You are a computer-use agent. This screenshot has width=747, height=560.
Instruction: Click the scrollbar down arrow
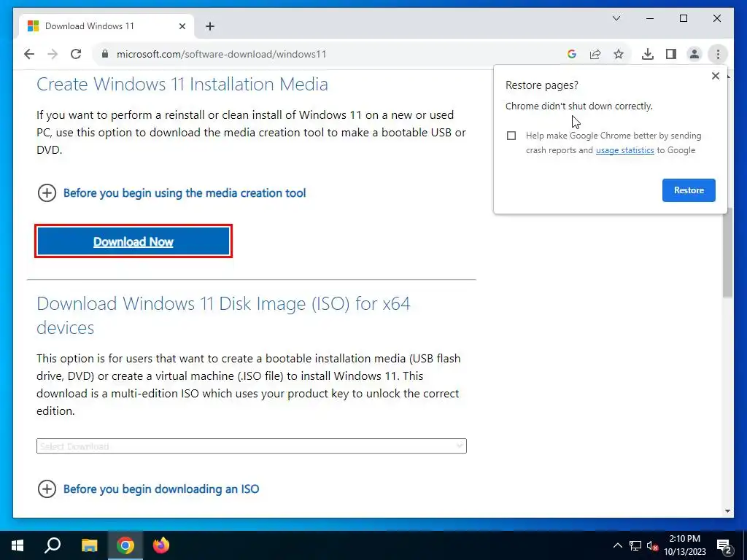click(727, 511)
